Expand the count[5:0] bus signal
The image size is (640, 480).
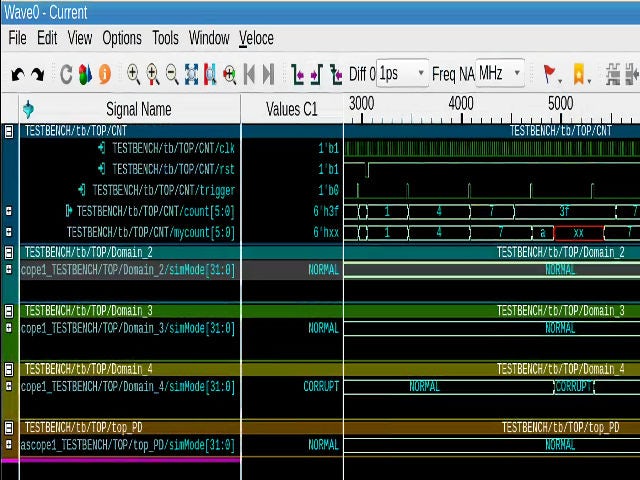tap(9, 211)
